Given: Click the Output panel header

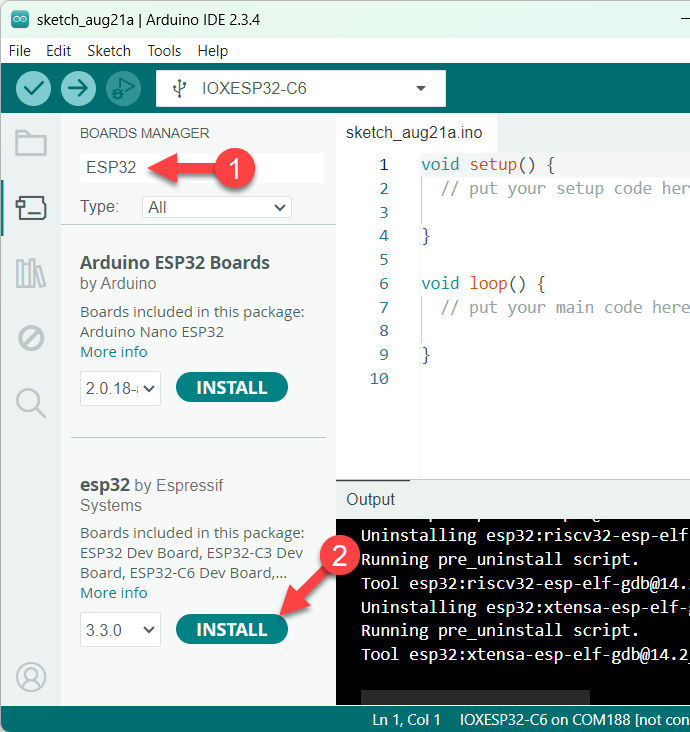Looking at the screenshot, I should click(x=371, y=499).
